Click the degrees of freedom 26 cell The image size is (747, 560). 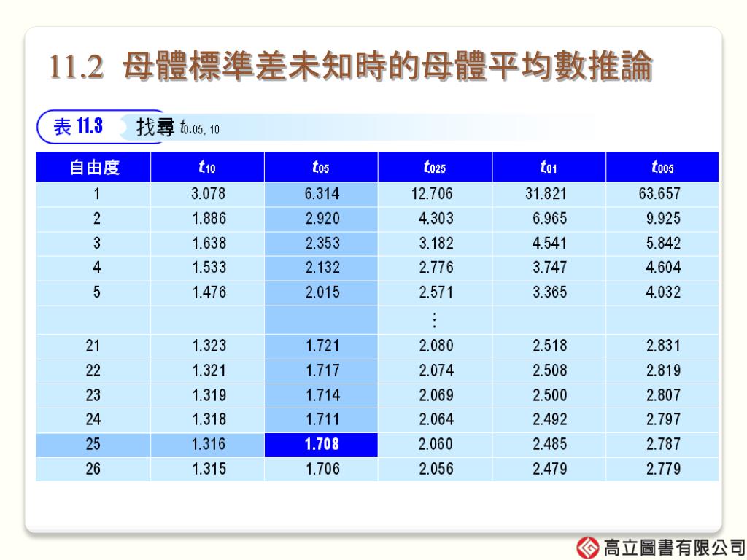tap(93, 469)
